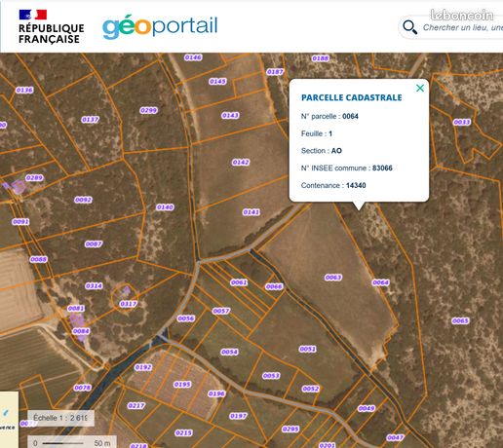Click parcel label 0092

(83, 200)
